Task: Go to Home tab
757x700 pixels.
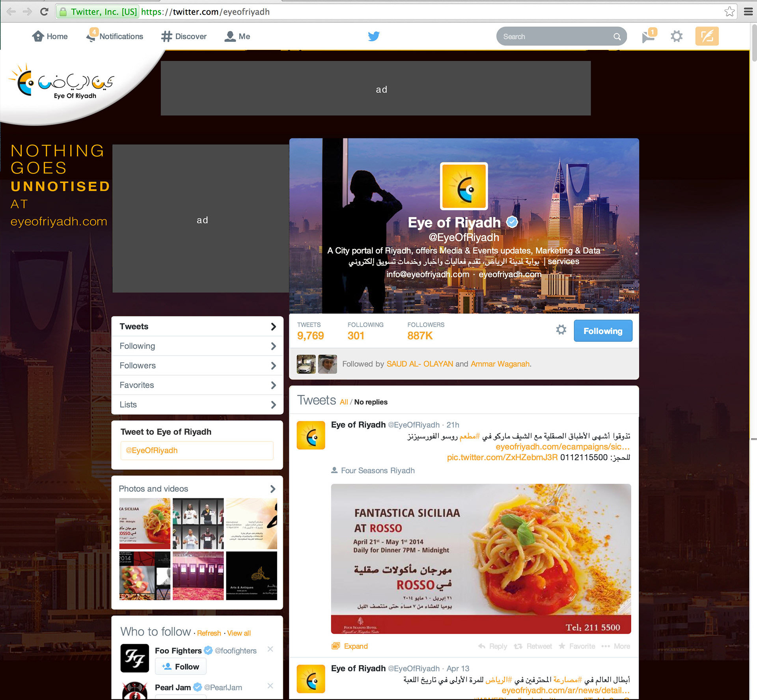Action: (50, 36)
